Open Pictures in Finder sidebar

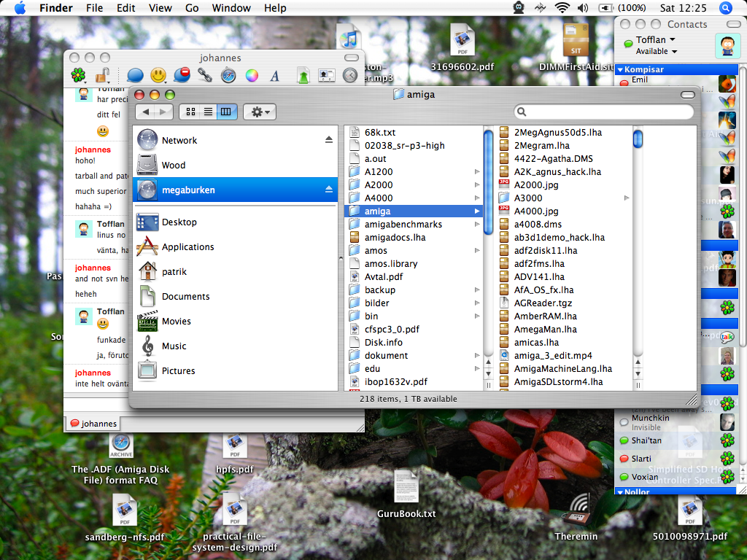[236, 370]
